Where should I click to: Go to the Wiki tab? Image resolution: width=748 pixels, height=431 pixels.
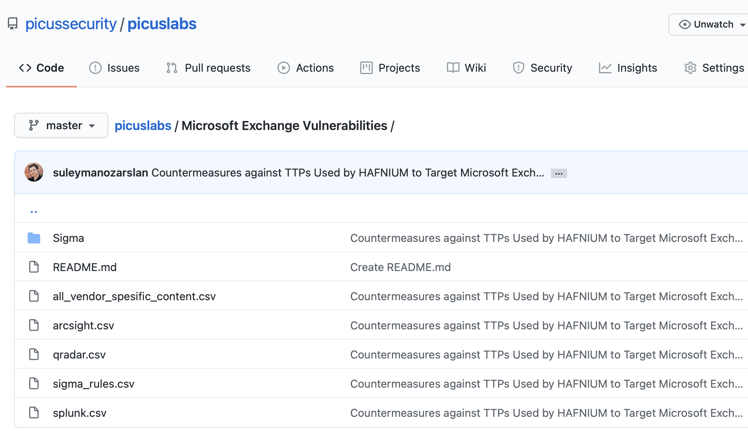(x=466, y=68)
